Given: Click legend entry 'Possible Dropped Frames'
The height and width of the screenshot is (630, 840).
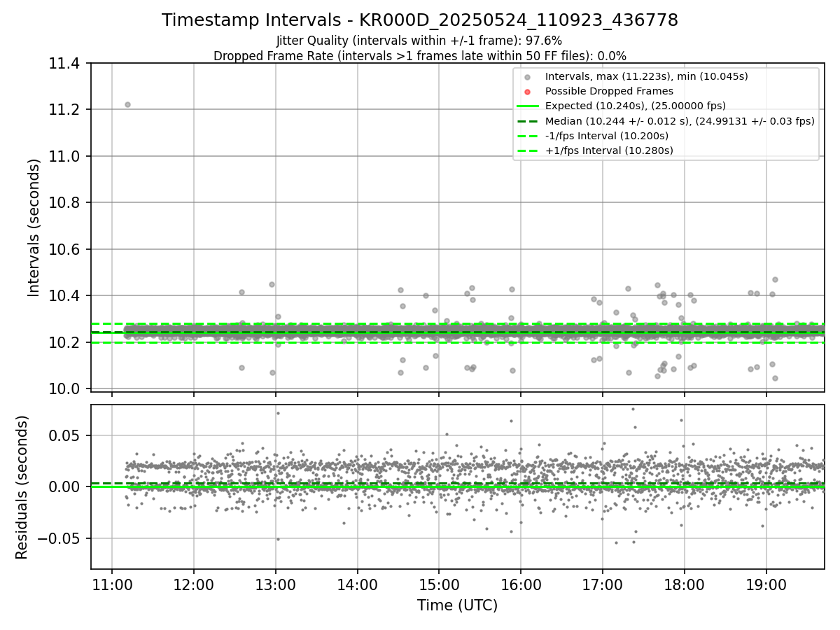Looking at the screenshot, I should pos(609,91).
